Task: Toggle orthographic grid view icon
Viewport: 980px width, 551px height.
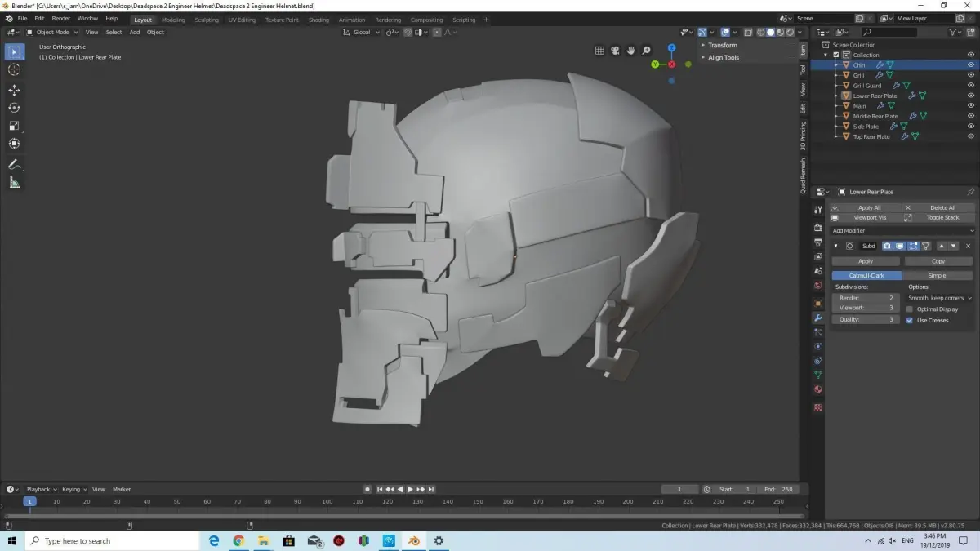Action: point(599,51)
